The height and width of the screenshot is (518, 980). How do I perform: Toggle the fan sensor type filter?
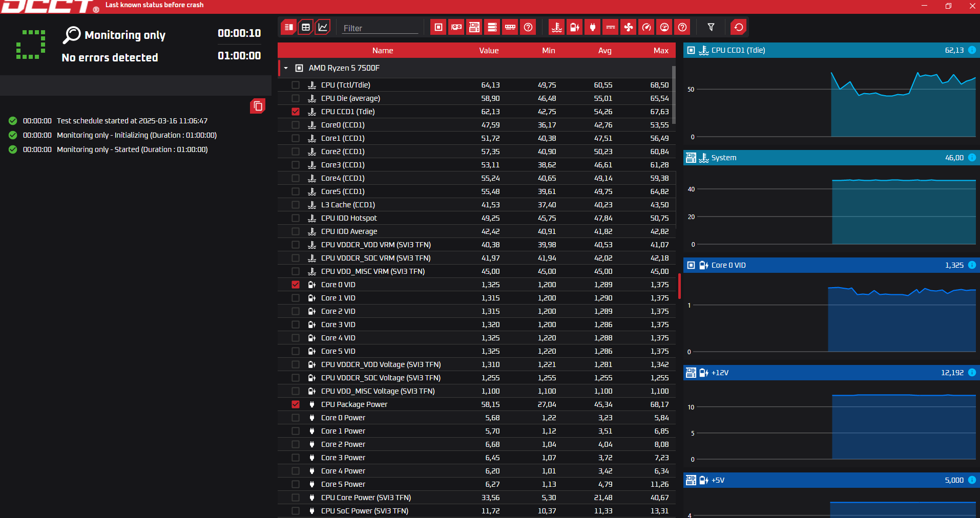[629, 27]
